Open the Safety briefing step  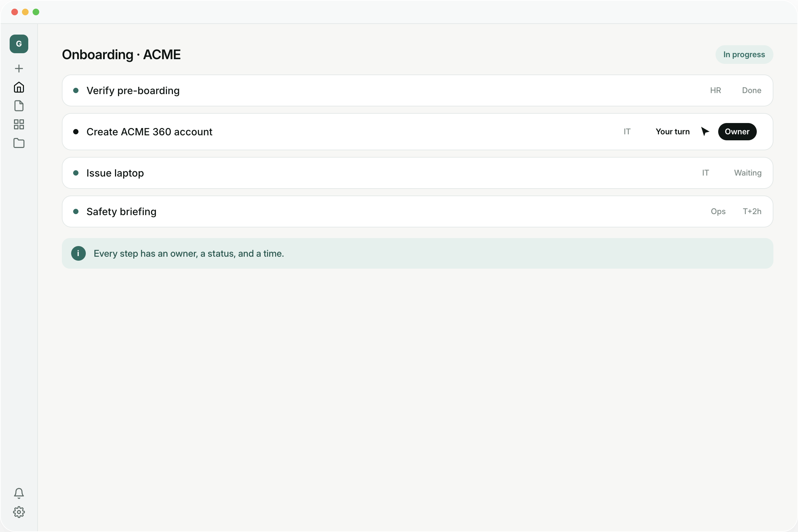(x=417, y=212)
